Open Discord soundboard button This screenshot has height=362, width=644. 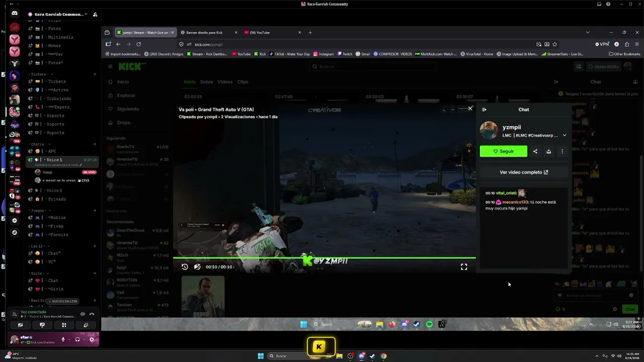[86, 325]
